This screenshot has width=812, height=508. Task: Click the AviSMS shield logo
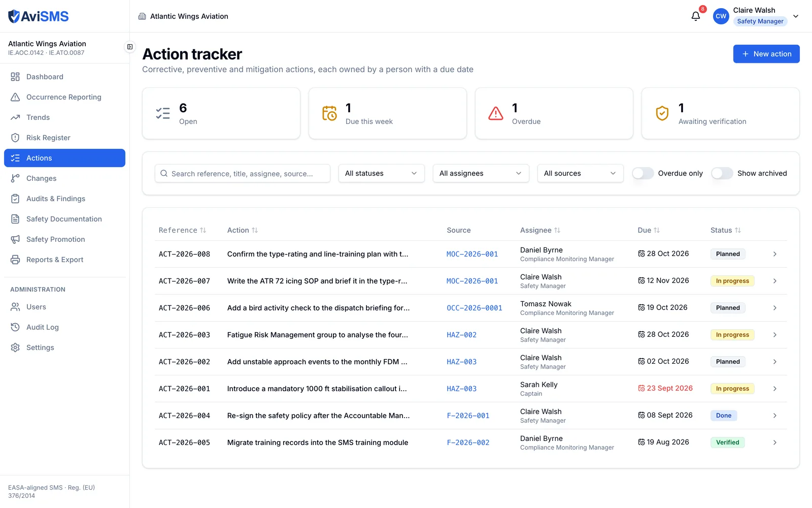pos(14,16)
